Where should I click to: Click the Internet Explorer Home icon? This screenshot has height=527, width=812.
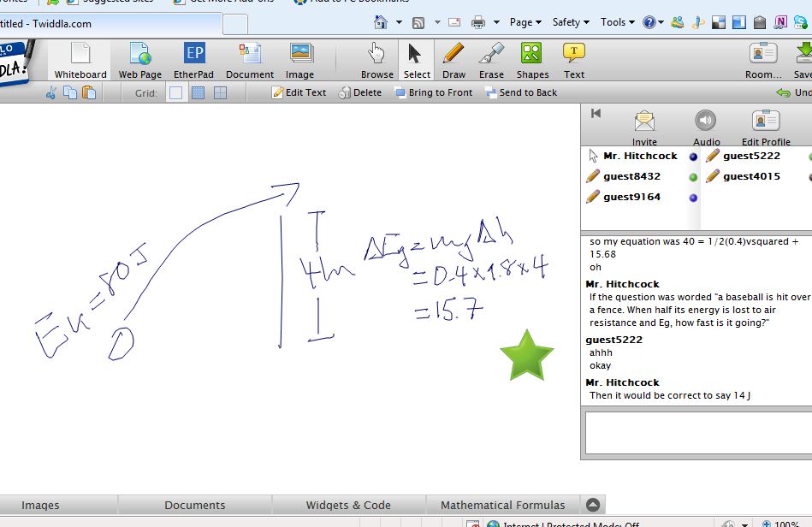(381, 22)
